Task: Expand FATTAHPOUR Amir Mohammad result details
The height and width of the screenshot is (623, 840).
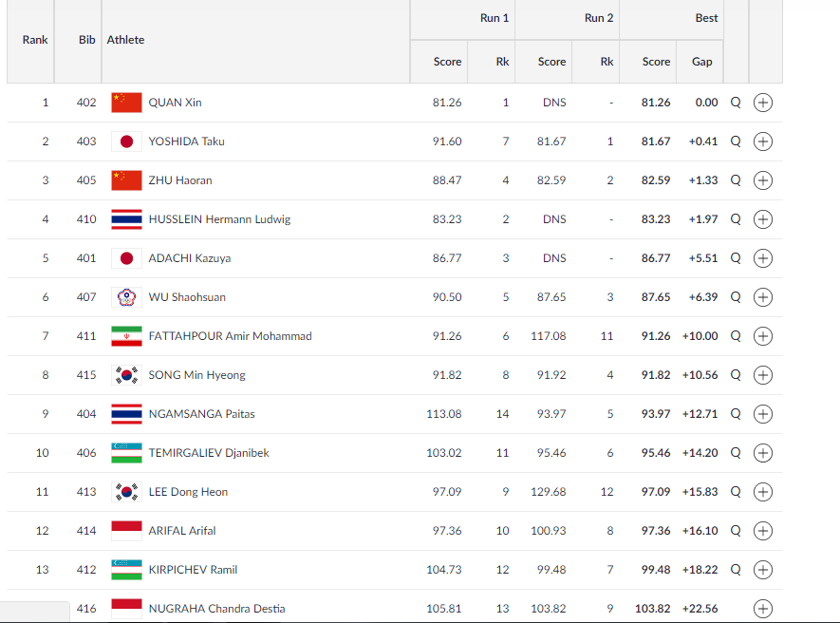Action: click(x=763, y=336)
